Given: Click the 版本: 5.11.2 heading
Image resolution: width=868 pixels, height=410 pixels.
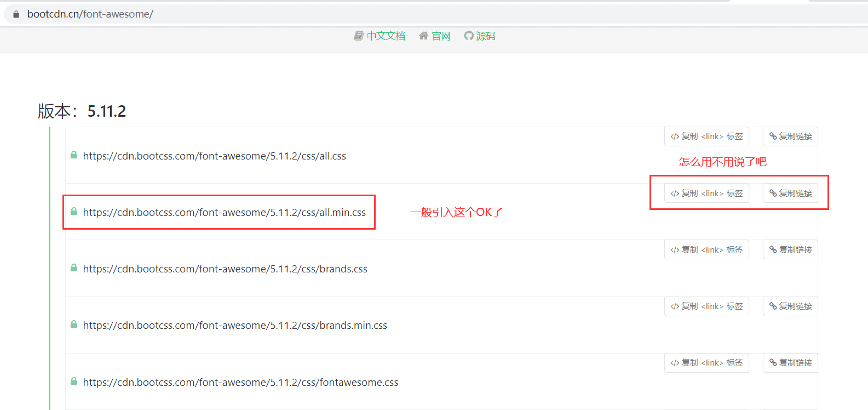Looking at the screenshot, I should point(82,111).
